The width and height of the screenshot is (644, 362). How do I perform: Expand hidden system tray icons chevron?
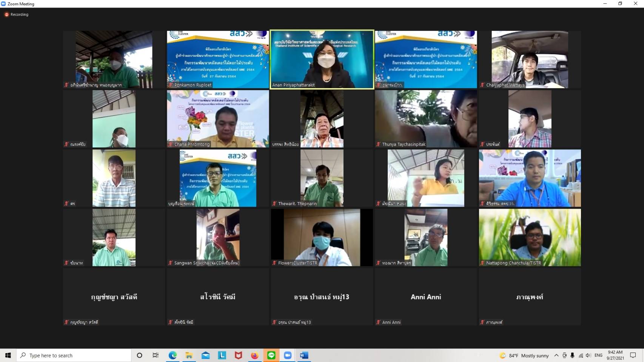coord(556,355)
